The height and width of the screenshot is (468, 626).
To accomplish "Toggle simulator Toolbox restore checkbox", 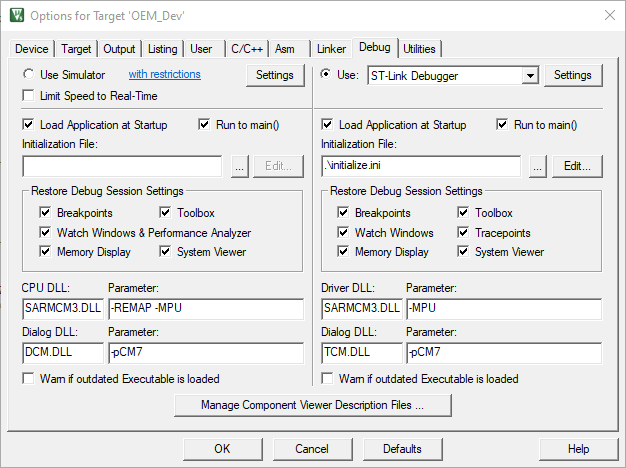I will (x=165, y=212).
